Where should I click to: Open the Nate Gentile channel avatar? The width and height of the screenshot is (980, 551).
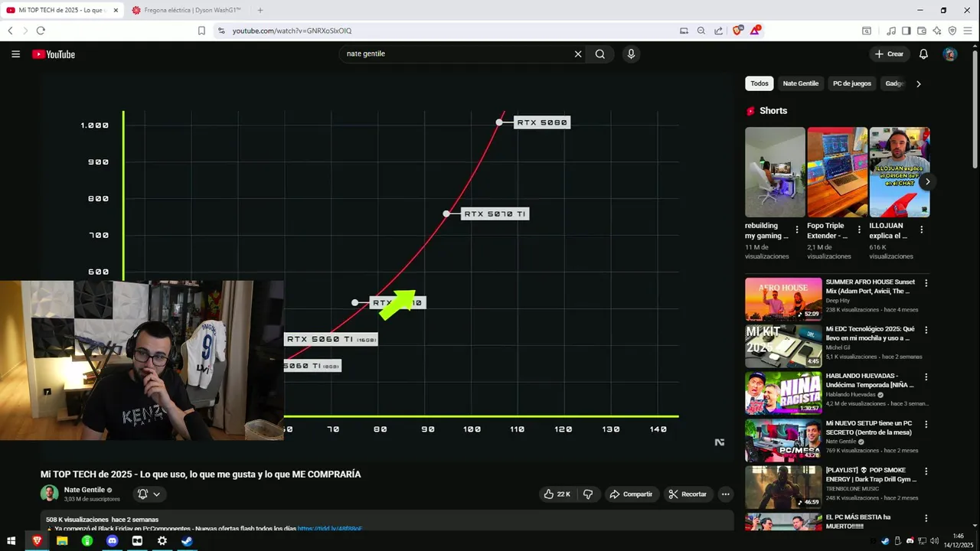(x=50, y=494)
